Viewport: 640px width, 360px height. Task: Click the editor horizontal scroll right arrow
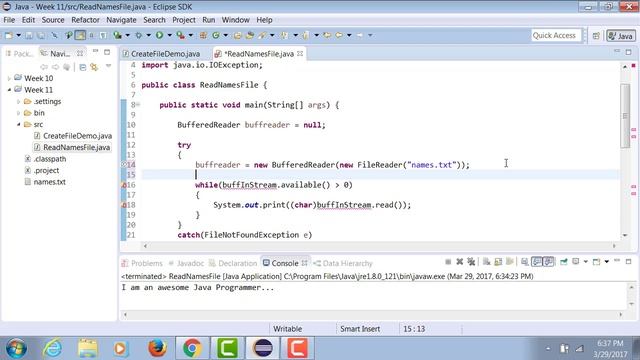tap(614, 246)
